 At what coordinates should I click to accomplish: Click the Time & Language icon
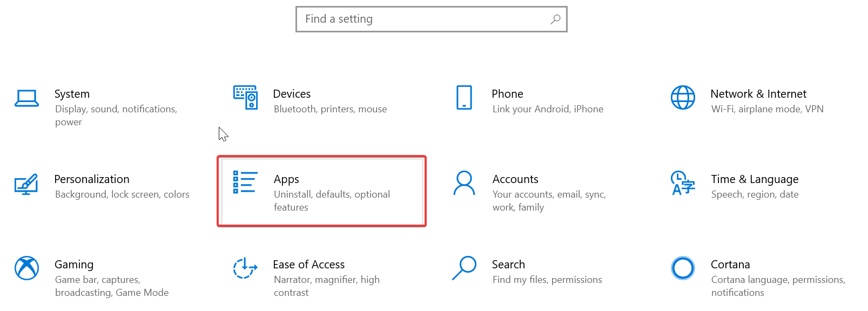click(683, 183)
